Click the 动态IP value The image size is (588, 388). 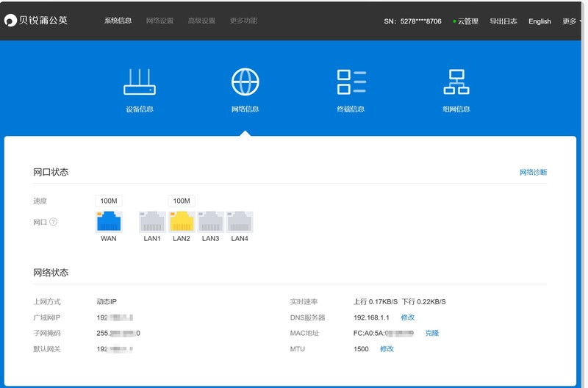pos(107,302)
